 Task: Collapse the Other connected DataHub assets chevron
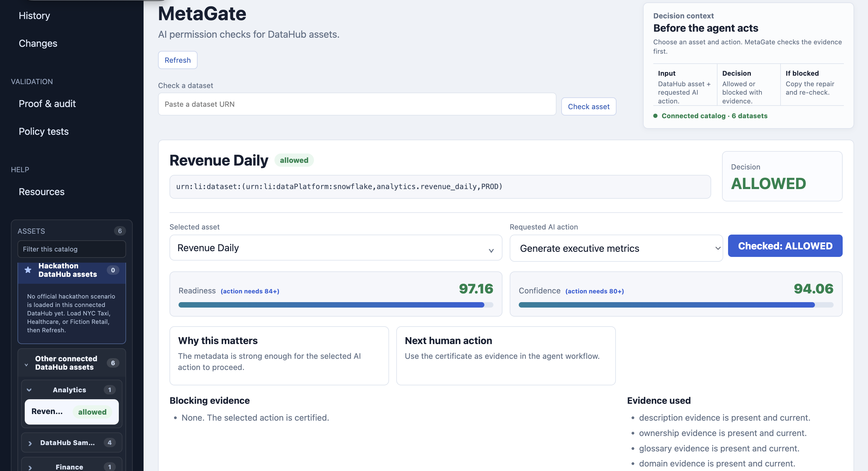tap(26, 365)
